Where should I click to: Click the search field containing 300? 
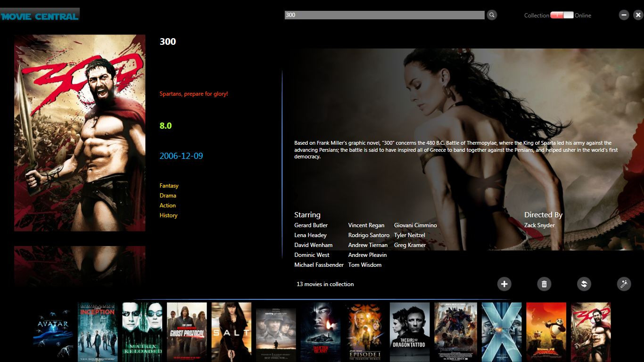click(384, 15)
